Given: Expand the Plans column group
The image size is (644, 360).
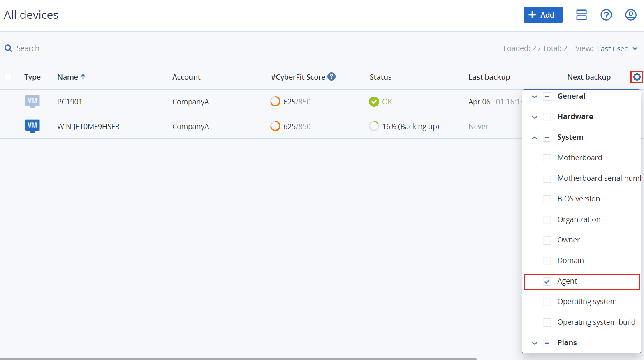Looking at the screenshot, I should tap(534, 343).
